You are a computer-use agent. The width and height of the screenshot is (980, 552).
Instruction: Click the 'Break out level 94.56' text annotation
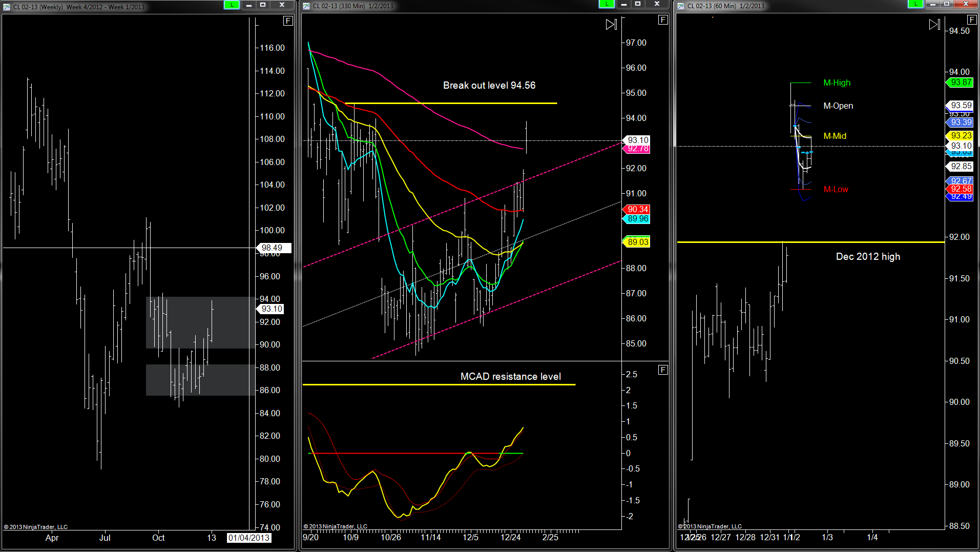pyautogui.click(x=489, y=86)
